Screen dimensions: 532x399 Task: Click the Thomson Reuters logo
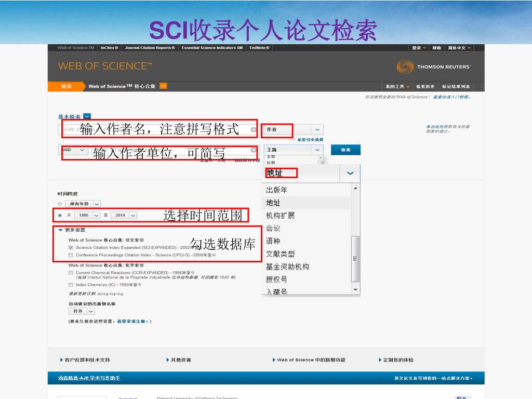click(433, 66)
